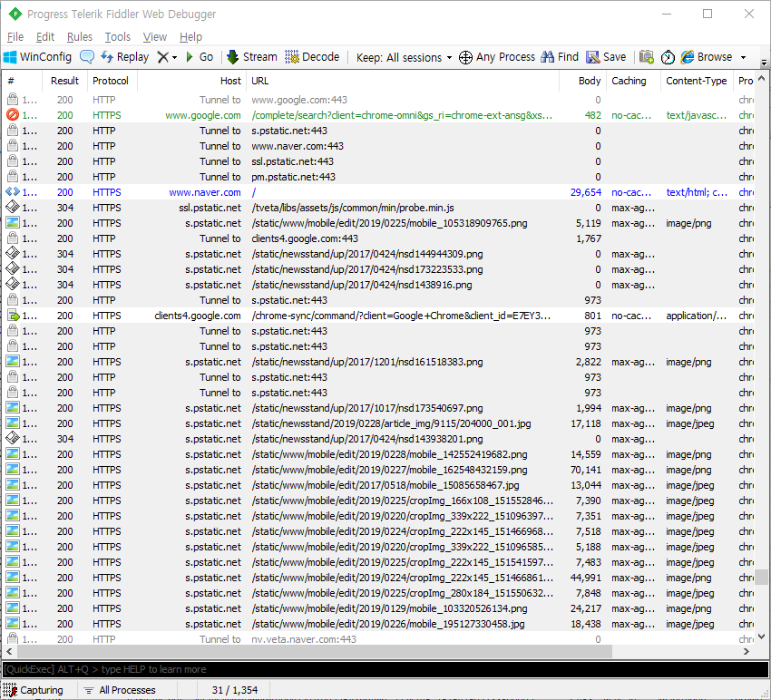Open the Rules menu
Viewport: 771px width, 700px height.
80,37
